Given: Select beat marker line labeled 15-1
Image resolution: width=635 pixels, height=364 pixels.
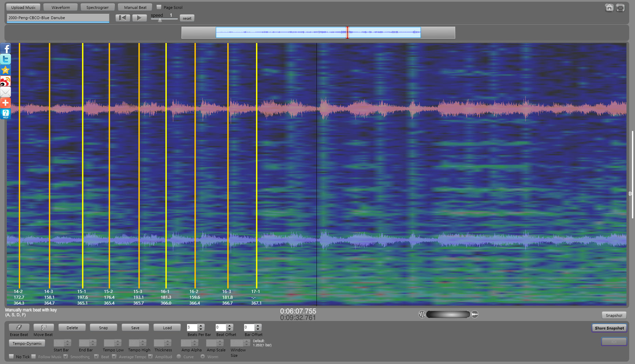Looking at the screenshot, I should 83,166.
